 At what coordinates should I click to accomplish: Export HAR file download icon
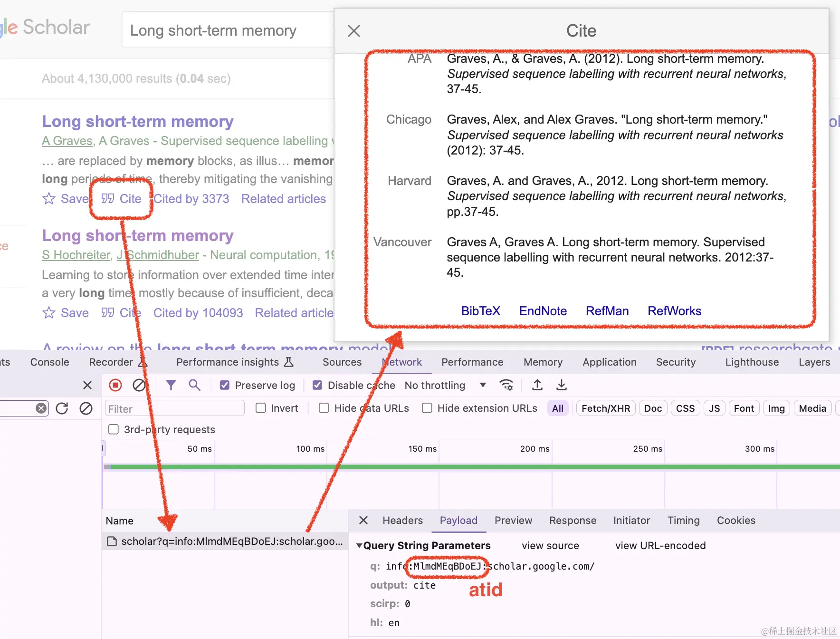562,385
